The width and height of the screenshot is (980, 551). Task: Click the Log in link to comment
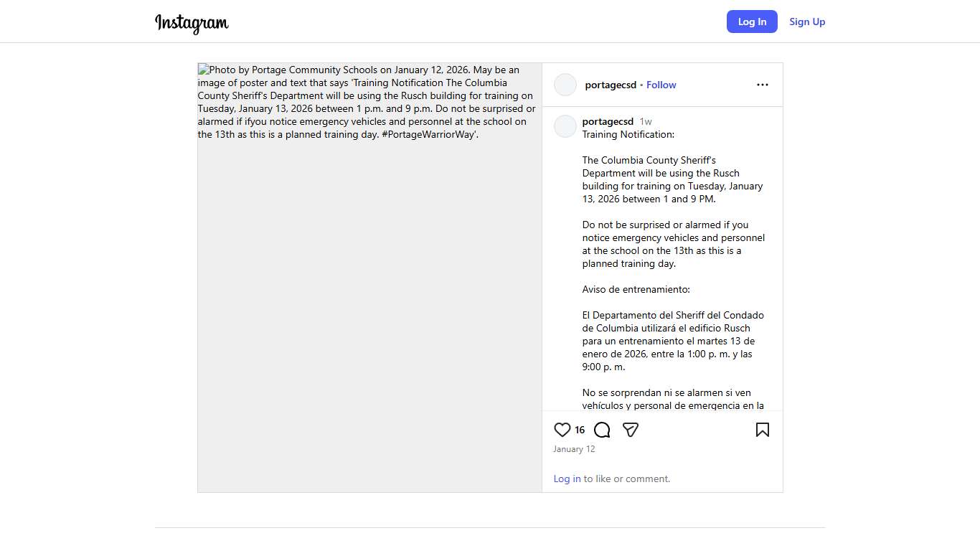[567, 479]
